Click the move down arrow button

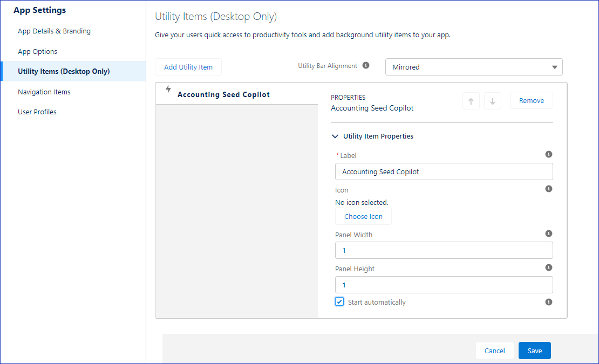point(492,101)
